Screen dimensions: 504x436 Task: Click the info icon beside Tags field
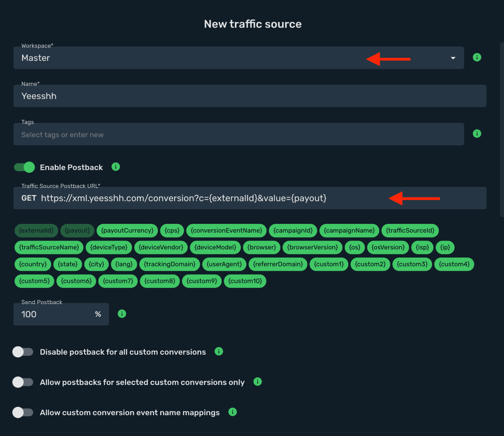[477, 134]
